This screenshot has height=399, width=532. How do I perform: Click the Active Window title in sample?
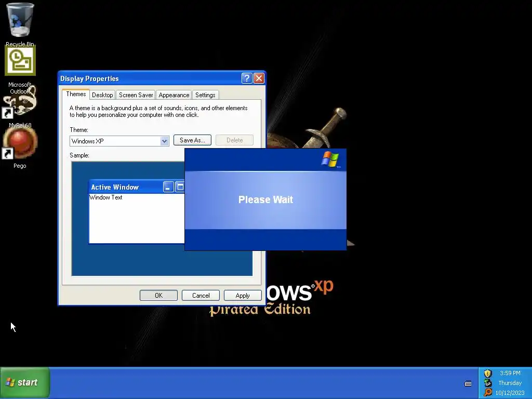click(x=115, y=187)
